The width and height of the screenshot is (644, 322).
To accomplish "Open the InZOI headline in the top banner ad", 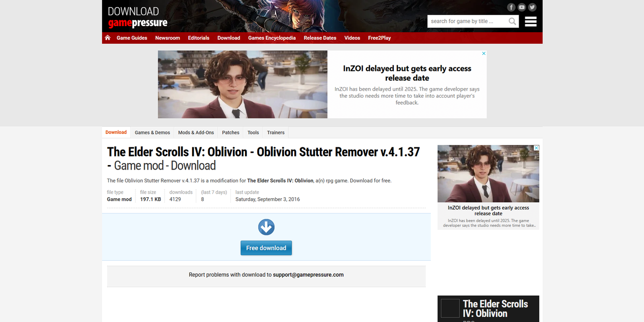I will (407, 73).
